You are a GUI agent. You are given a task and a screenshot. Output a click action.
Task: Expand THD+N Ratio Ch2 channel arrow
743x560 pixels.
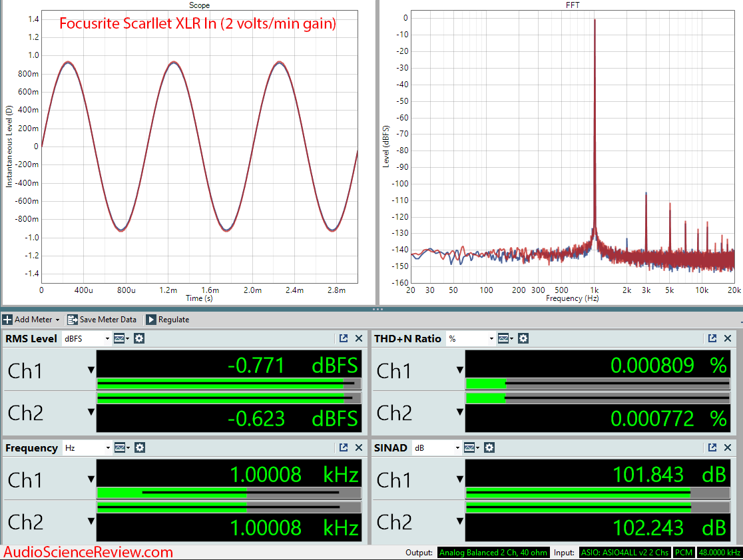tap(459, 412)
